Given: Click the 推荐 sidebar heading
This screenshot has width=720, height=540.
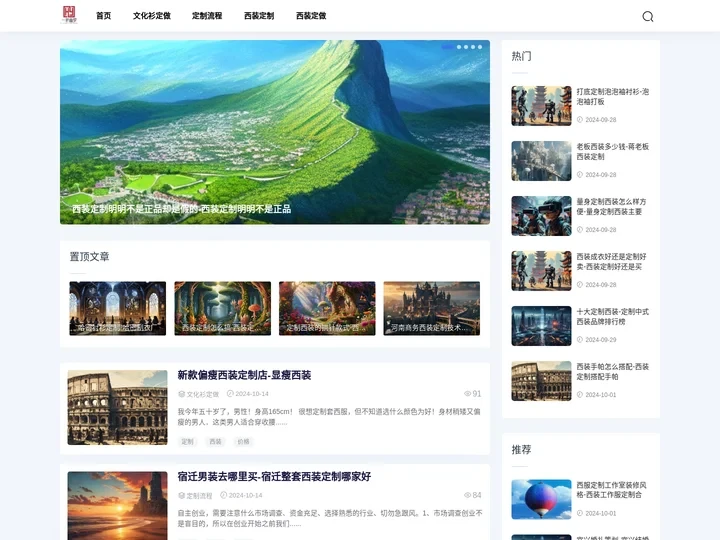Looking at the screenshot, I should pyautogui.click(x=521, y=450).
